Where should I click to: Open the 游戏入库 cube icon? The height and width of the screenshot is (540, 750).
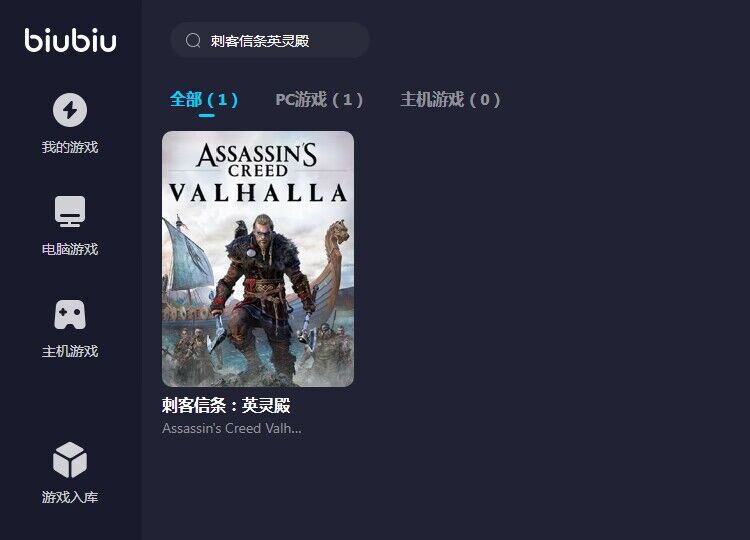click(x=70, y=460)
